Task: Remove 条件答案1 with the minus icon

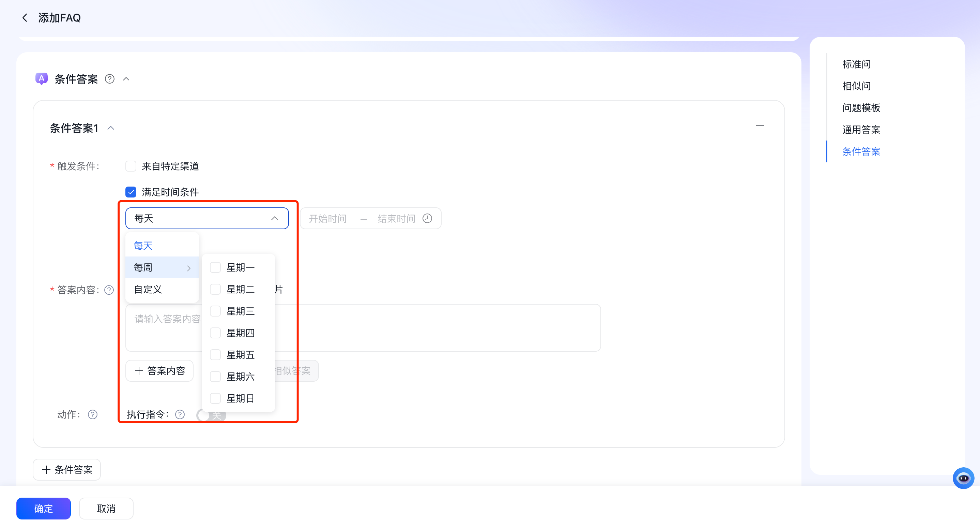Action: click(x=759, y=126)
